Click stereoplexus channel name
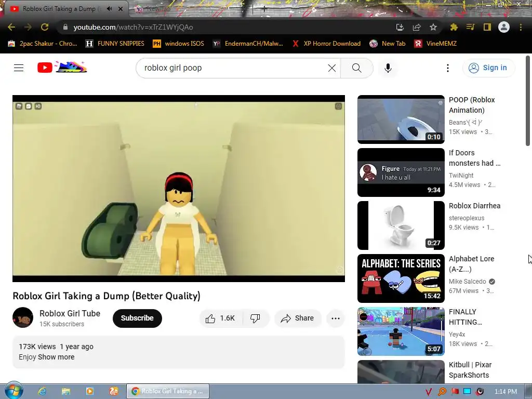Image resolution: width=532 pixels, height=399 pixels. click(x=466, y=218)
